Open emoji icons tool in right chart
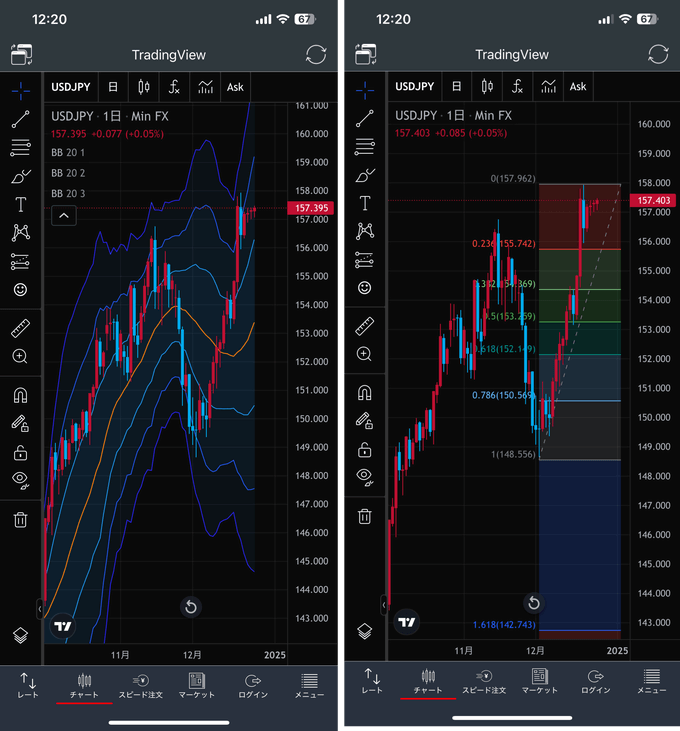 [x=364, y=288]
